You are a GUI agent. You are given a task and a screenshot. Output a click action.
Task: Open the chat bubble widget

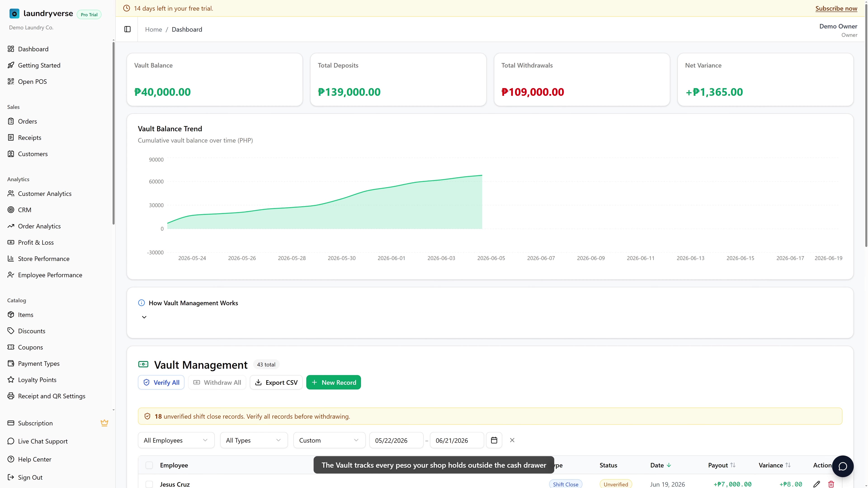[x=842, y=466]
